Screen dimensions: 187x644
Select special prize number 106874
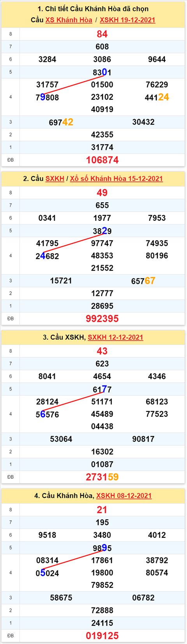coord(102,160)
